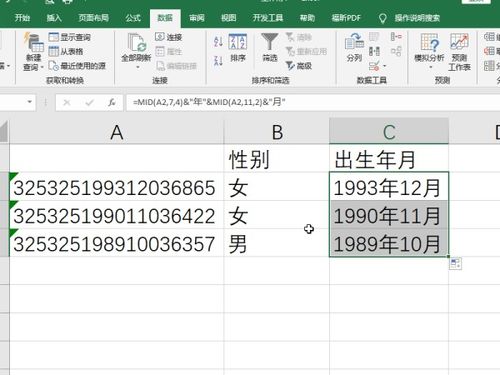Click the formula bar cancel (X) button
Screen dimensions: 500x375
point(67,102)
